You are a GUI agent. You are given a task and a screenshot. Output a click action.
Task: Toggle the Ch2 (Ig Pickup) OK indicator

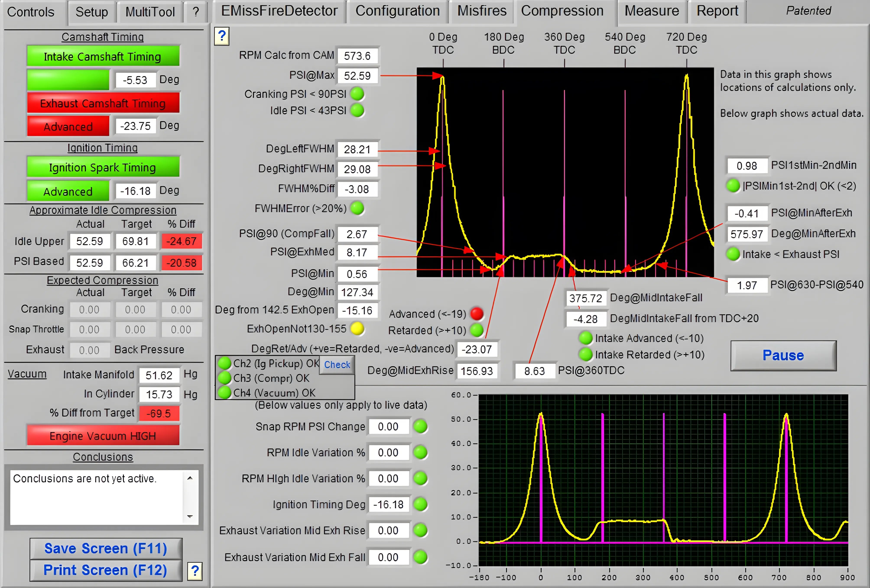tap(224, 363)
